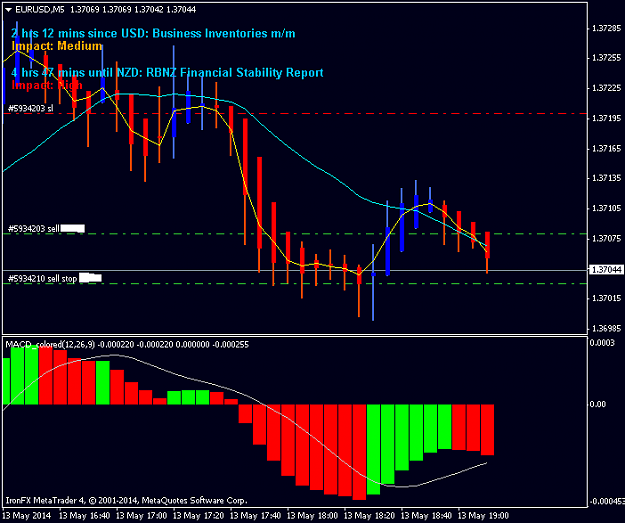Select the '#5934203 sell' order label
The width and height of the screenshot is (625, 523).
(x=34, y=228)
